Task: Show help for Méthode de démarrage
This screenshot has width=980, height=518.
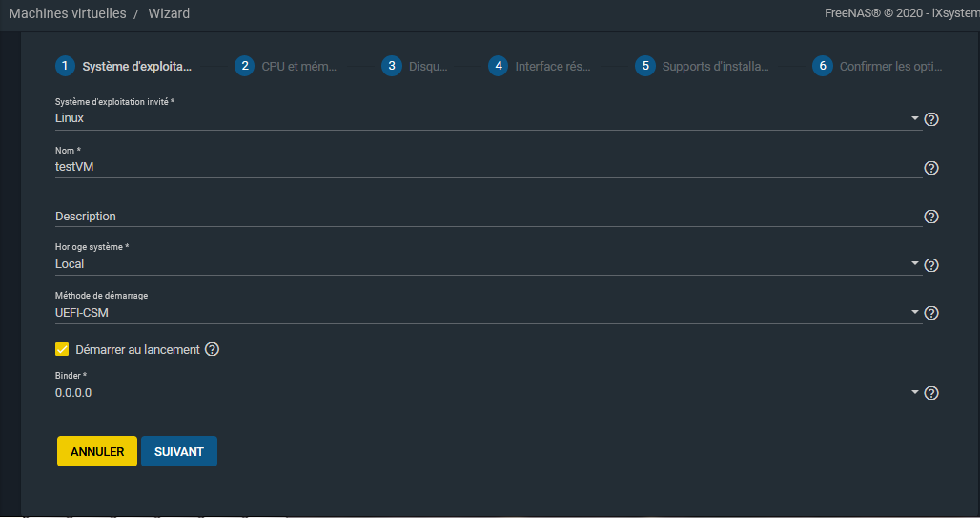Action: pyautogui.click(x=931, y=313)
